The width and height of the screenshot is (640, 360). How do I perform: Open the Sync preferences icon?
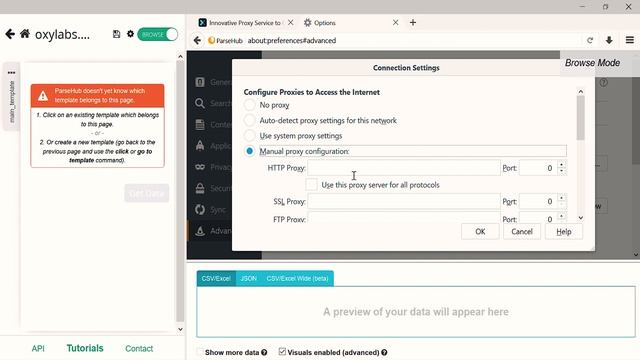(200, 209)
